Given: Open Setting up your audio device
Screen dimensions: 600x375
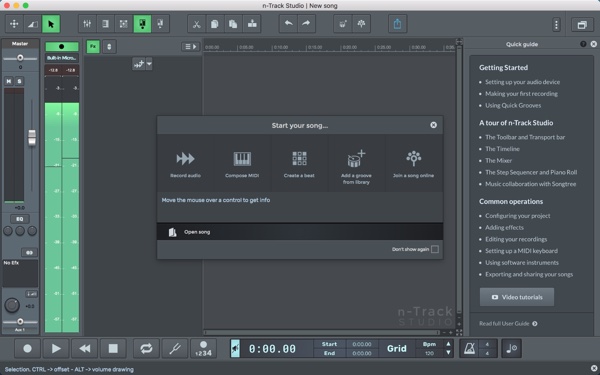Looking at the screenshot, I should pos(522,82).
